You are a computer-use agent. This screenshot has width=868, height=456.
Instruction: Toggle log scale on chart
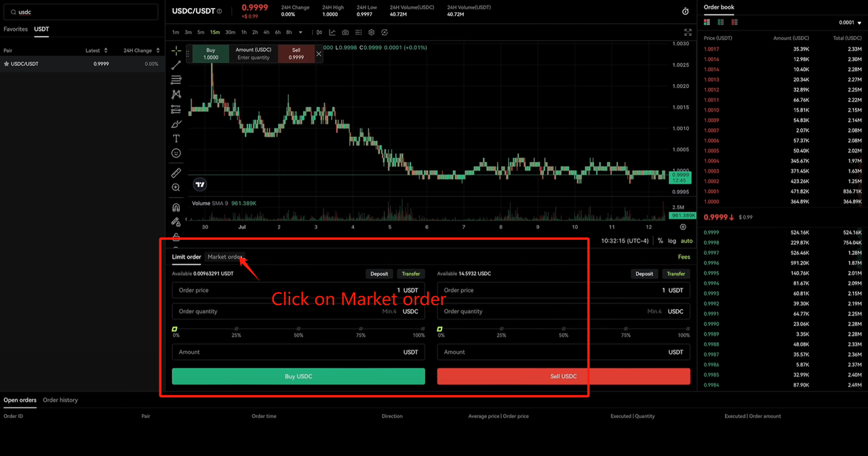pos(671,241)
